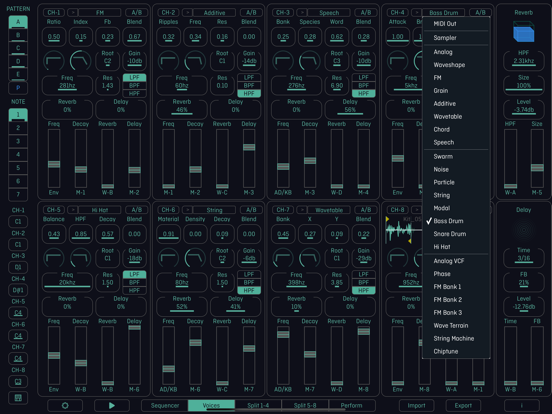Image resolution: width=552 pixels, height=414 pixels.
Task: Click the settings circle button at bottom
Action: 65,405
